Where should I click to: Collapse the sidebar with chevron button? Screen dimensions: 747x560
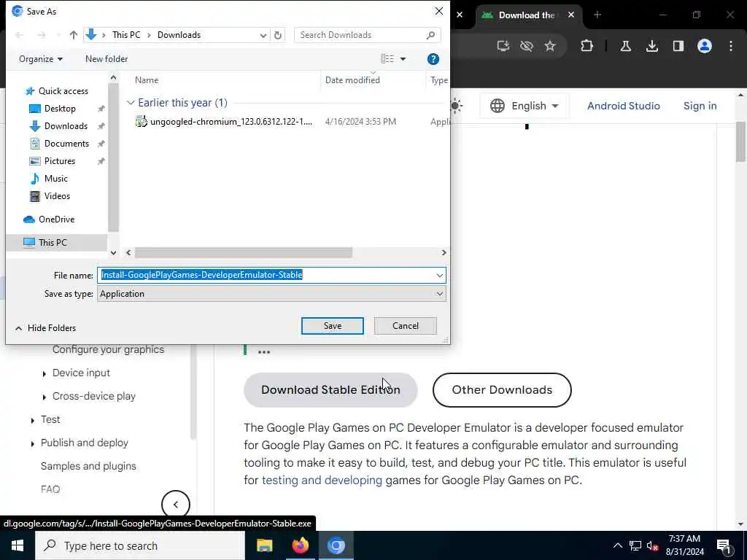pyautogui.click(x=175, y=505)
